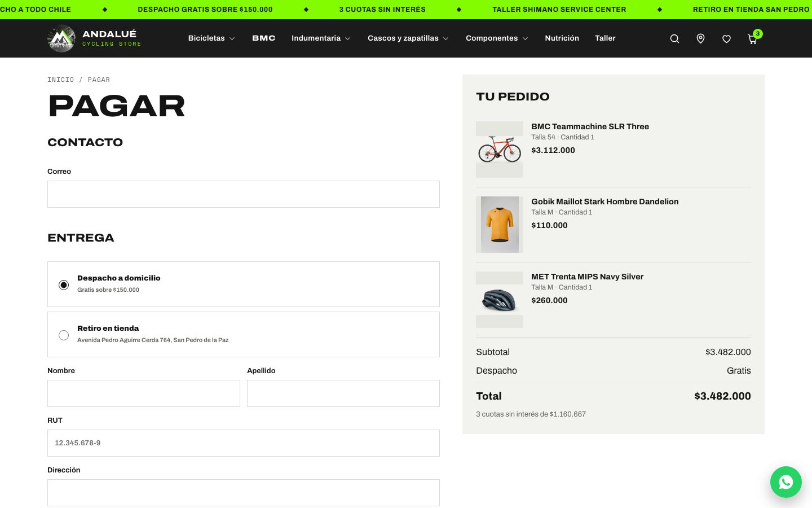The image size is (812, 508).
Task: Select Retiro en tienda pickup option
Action: tap(244, 334)
